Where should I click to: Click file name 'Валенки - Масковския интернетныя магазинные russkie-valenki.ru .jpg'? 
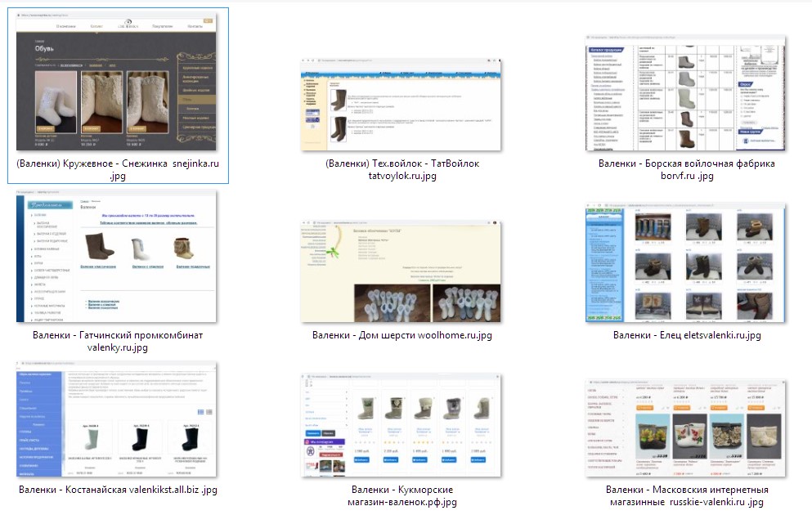click(687, 496)
